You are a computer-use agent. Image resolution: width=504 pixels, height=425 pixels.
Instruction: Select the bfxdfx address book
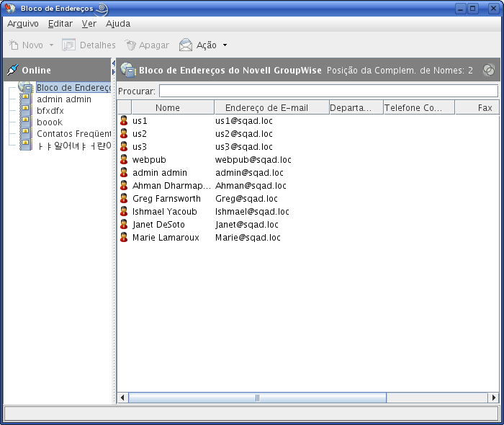pos(50,111)
